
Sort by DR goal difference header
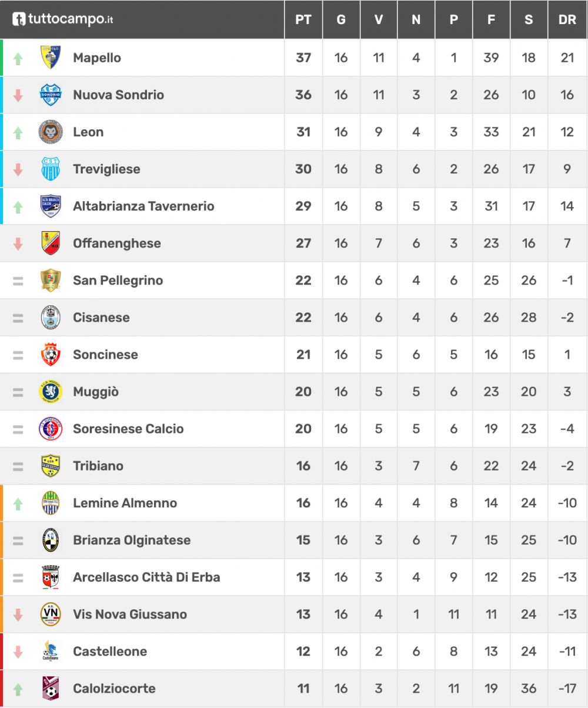pos(567,19)
